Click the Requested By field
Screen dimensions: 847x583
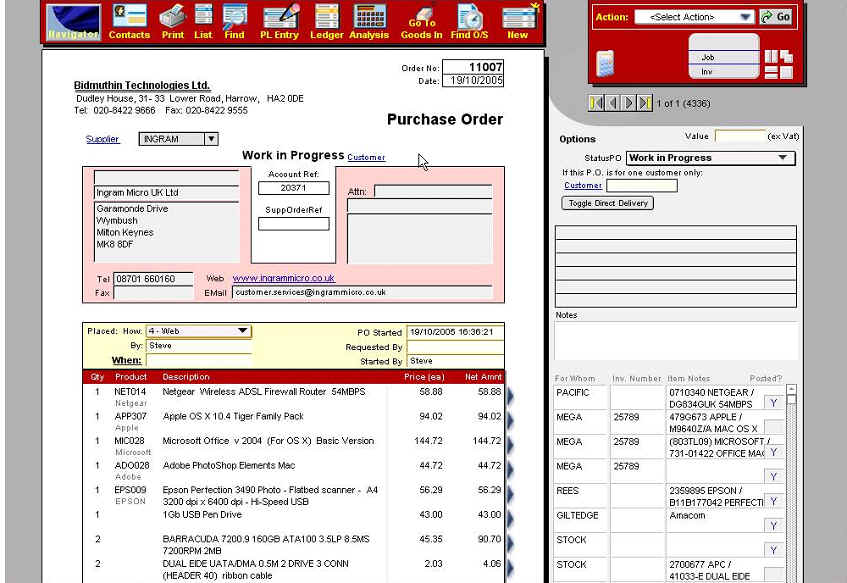tap(455, 347)
